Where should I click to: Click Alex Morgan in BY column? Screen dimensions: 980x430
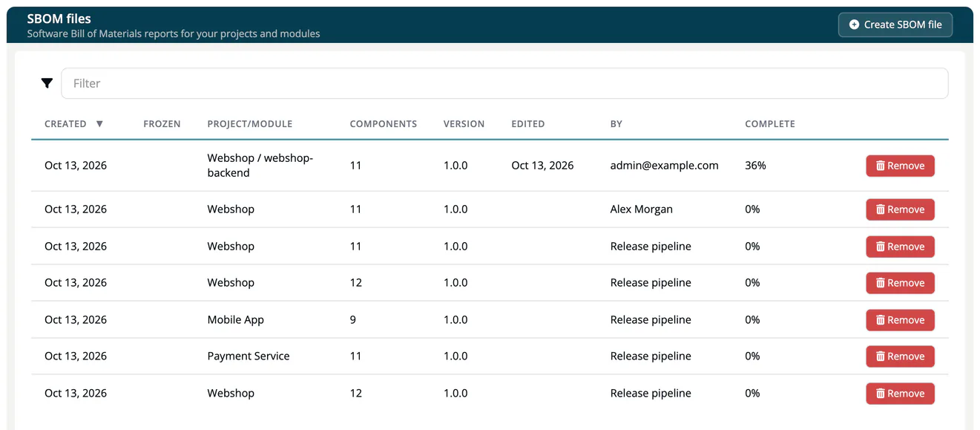641,209
